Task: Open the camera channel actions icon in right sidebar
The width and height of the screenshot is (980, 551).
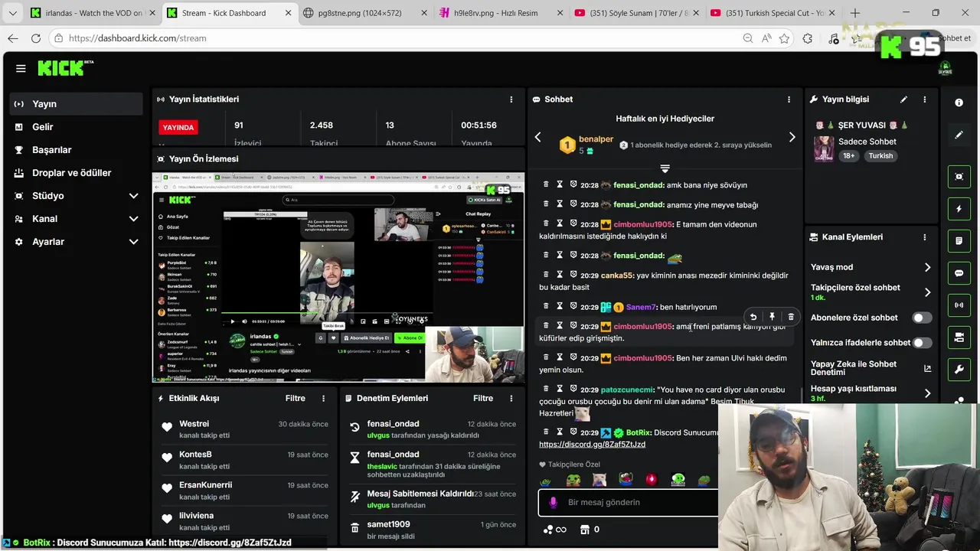Action: click(959, 337)
